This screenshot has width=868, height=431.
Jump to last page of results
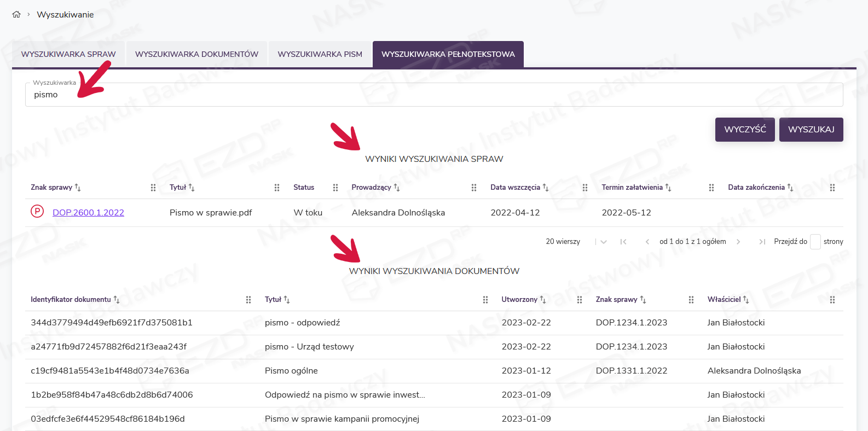(x=762, y=242)
